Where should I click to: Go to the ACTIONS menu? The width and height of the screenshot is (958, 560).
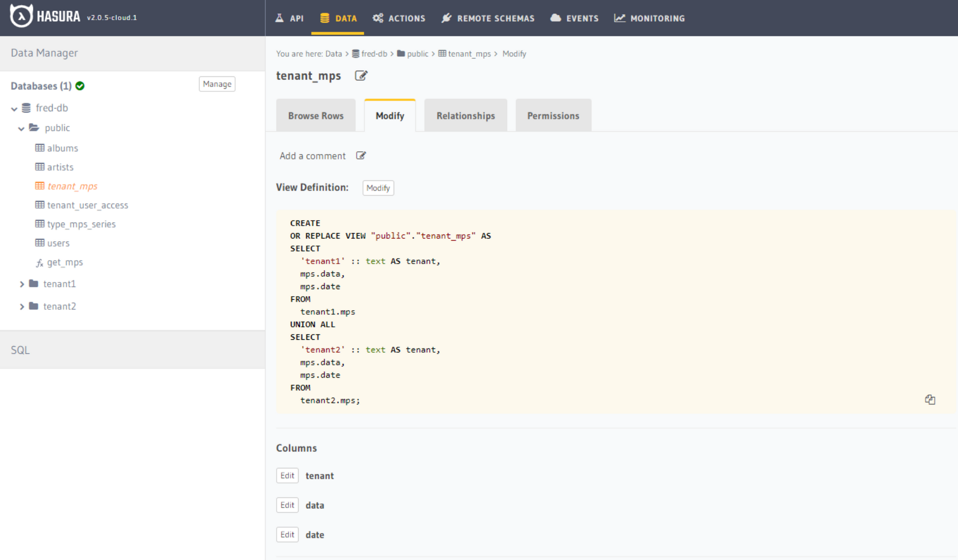coord(399,18)
